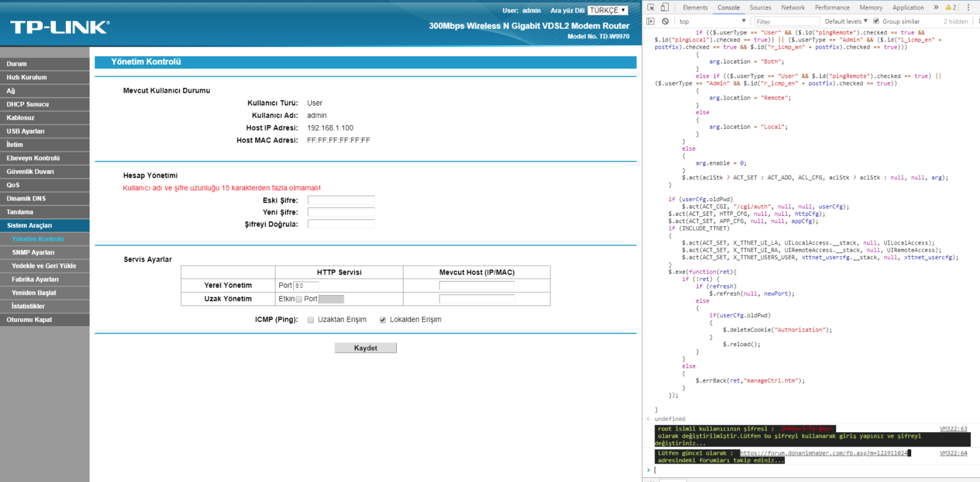Open the donanimhaber forum link
The width and height of the screenshot is (980, 482).
pyautogui.click(x=824, y=453)
